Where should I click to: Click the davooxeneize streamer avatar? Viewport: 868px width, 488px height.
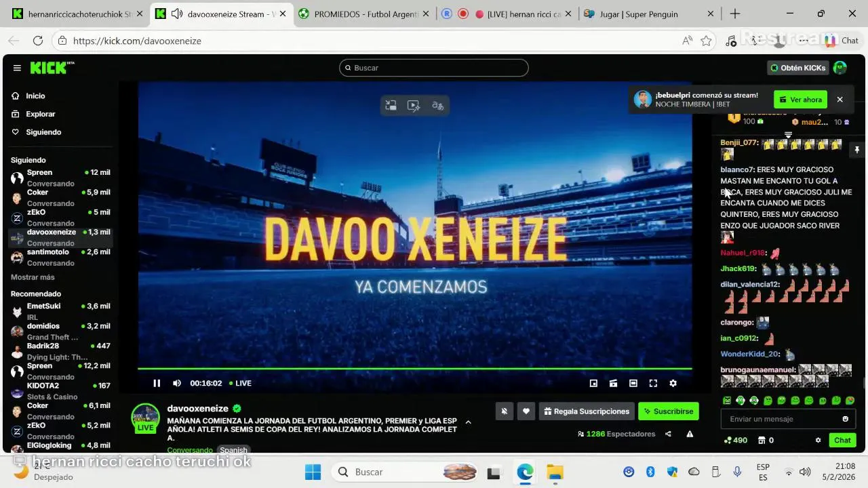[145, 419]
